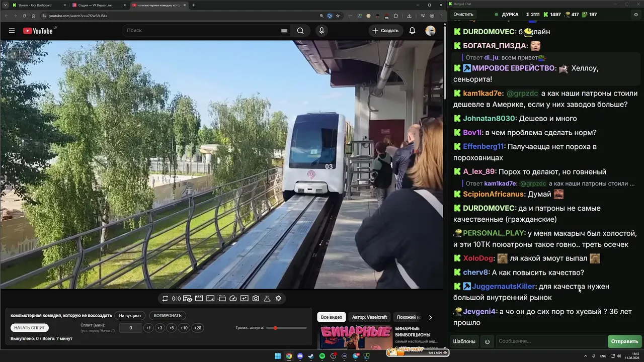Open YouTube notifications bell
Image resolution: width=644 pixels, height=362 pixels.
pyautogui.click(x=412, y=31)
